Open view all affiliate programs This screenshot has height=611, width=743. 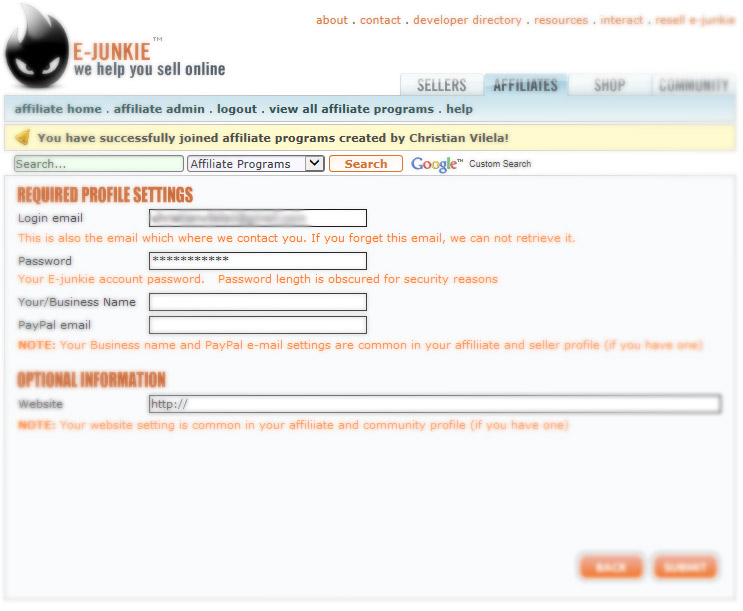(x=352, y=109)
